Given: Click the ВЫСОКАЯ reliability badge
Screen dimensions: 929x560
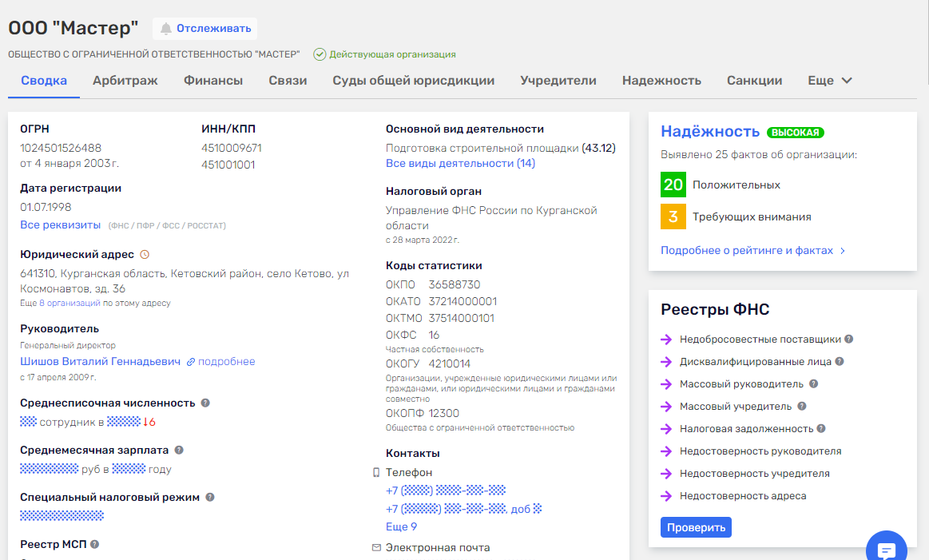Looking at the screenshot, I should point(795,133).
